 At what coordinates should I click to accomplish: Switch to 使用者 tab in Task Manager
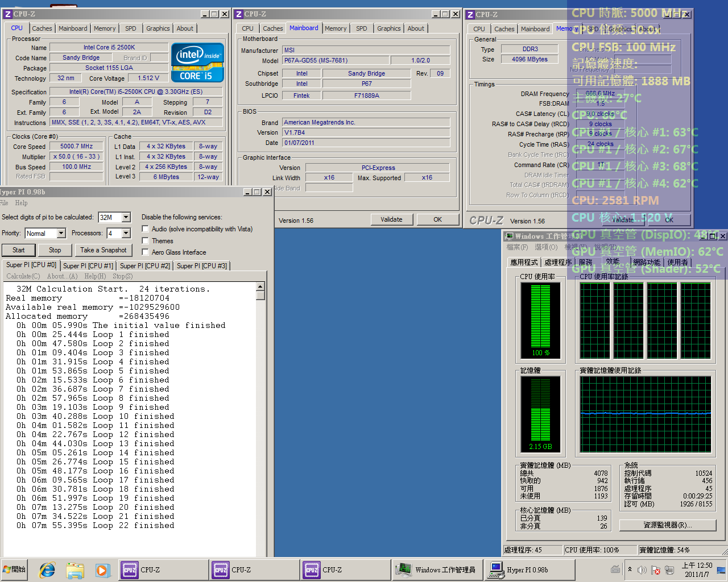point(677,262)
